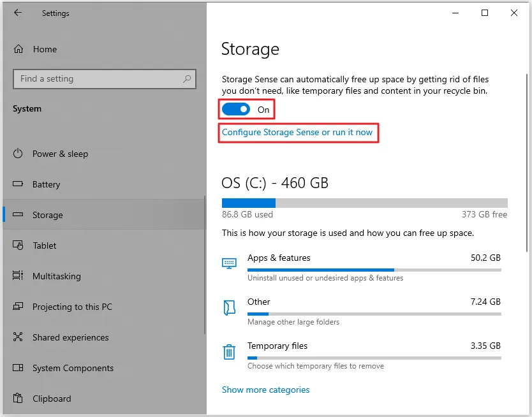The width and height of the screenshot is (532, 417).
Task: Click the Power & sleep icon
Action: (x=18, y=154)
